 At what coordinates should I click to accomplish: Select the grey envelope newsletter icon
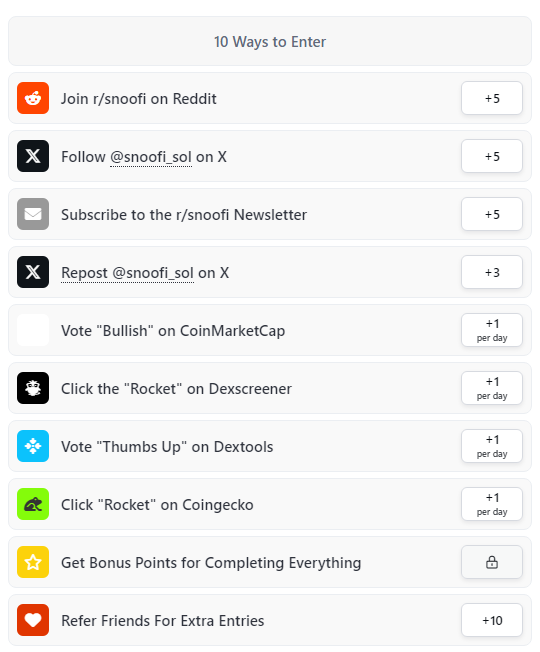click(x=33, y=214)
